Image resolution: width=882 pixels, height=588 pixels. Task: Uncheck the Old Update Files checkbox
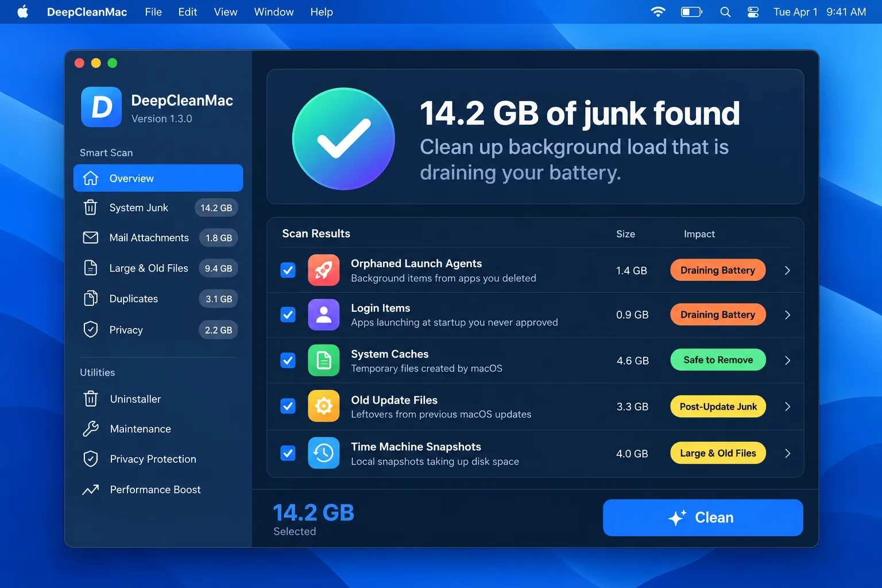[288, 406]
